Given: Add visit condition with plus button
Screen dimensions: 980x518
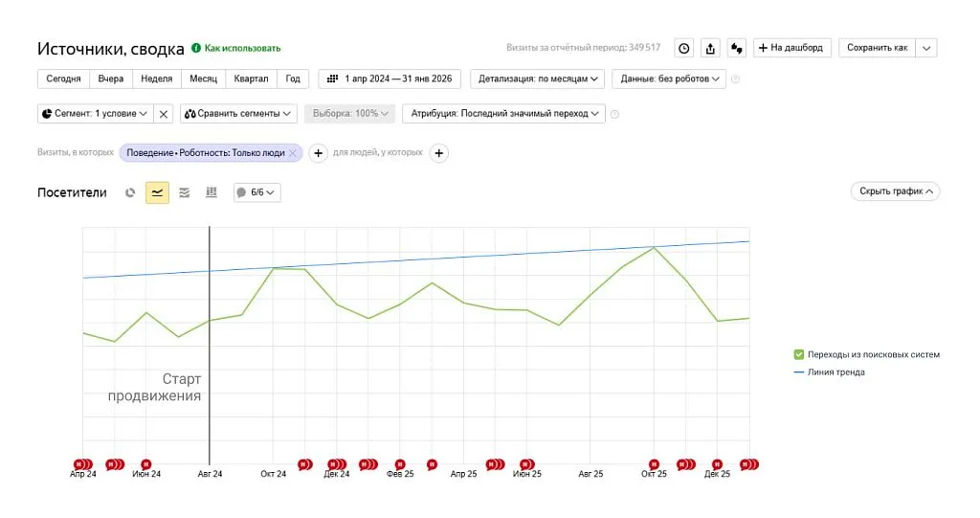Looking at the screenshot, I should (319, 153).
